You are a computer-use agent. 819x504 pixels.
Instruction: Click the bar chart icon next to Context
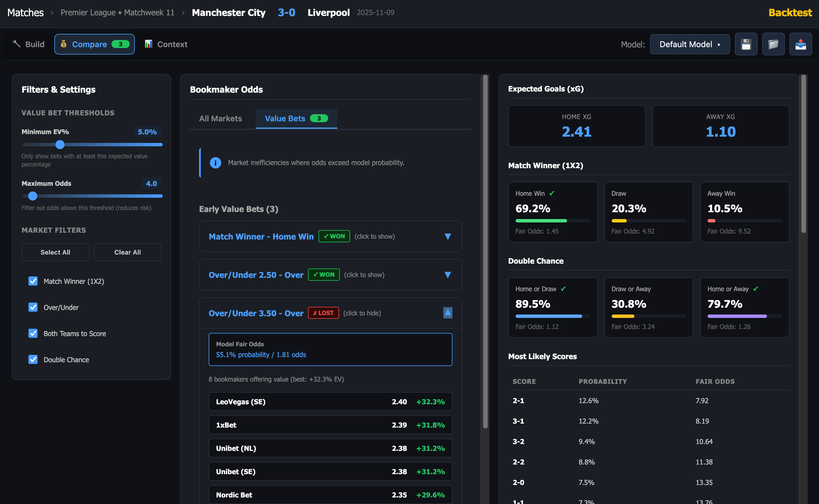[x=149, y=44]
